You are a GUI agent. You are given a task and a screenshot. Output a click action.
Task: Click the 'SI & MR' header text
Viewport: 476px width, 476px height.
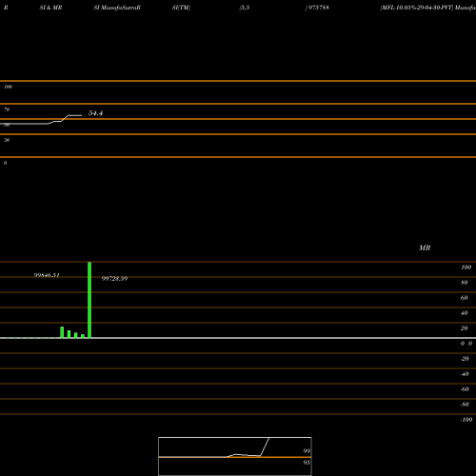(x=50, y=8)
